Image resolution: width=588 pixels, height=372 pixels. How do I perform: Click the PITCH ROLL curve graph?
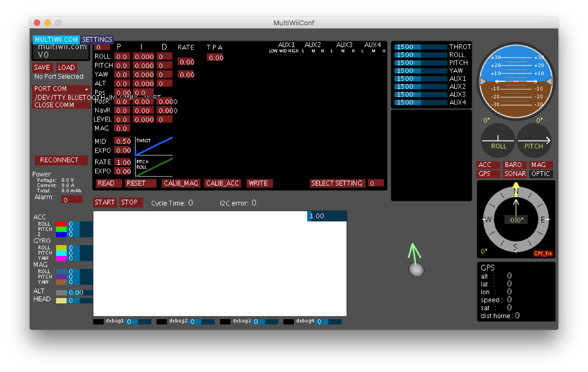pos(154,167)
